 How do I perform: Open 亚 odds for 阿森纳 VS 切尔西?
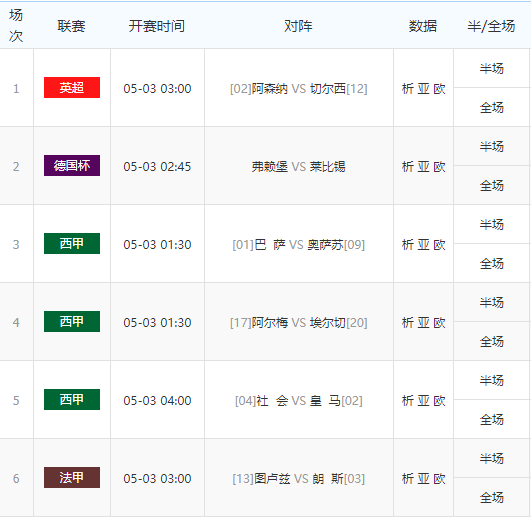click(x=423, y=89)
